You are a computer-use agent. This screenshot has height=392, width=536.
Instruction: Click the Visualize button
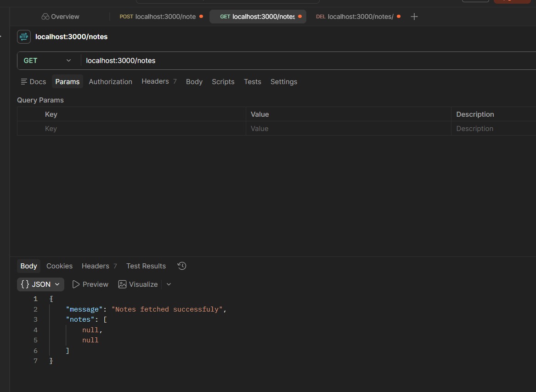(138, 284)
